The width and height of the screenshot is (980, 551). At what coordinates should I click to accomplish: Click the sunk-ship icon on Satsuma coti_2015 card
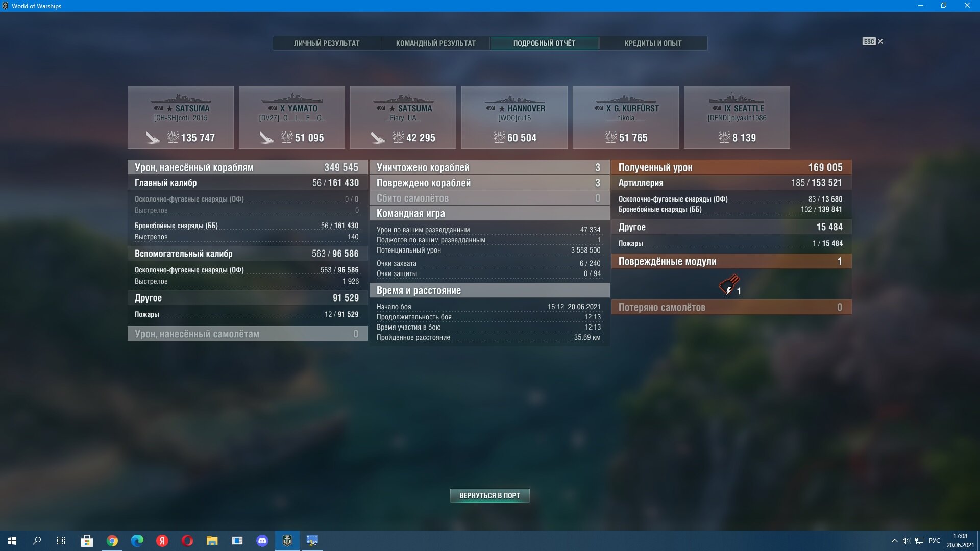pos(153,137)
